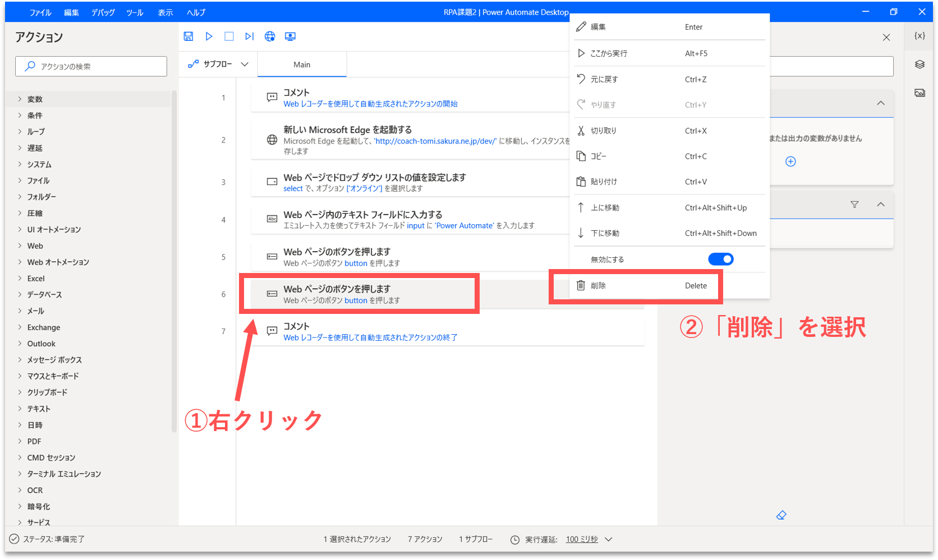Run the flow with the play icon
The height and width of the screenshot is (560, 938).
209,36
